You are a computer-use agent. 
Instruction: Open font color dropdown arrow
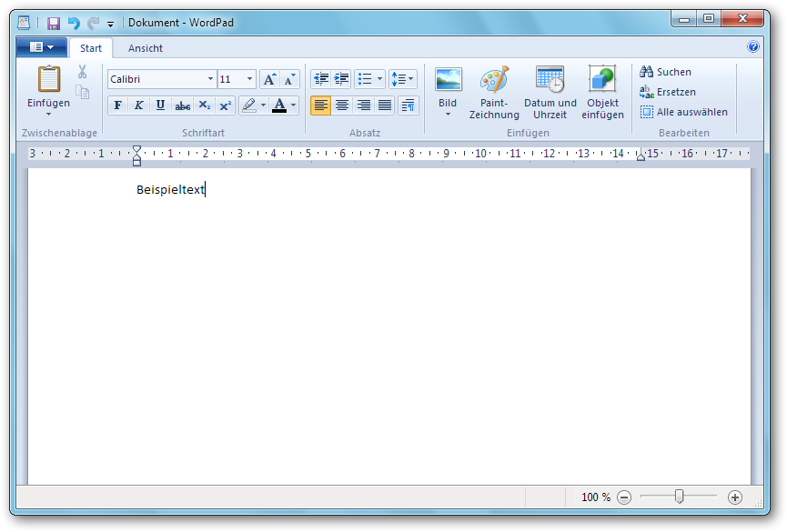(x=294, y=105)
